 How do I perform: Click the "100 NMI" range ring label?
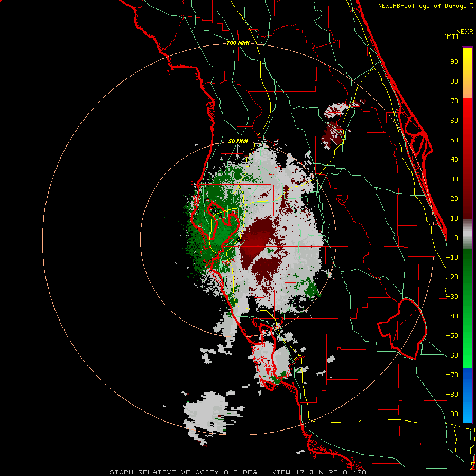point(238,43)
